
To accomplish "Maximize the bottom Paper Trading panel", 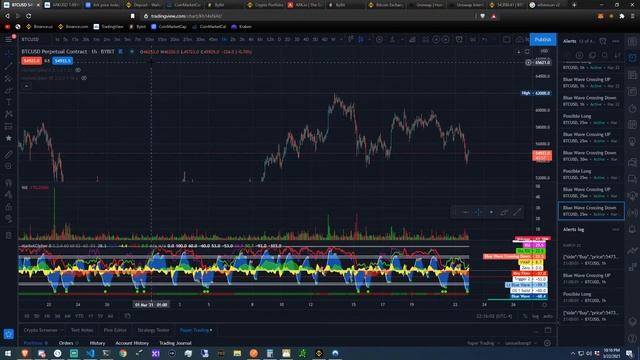I will [x=548, y=330].
